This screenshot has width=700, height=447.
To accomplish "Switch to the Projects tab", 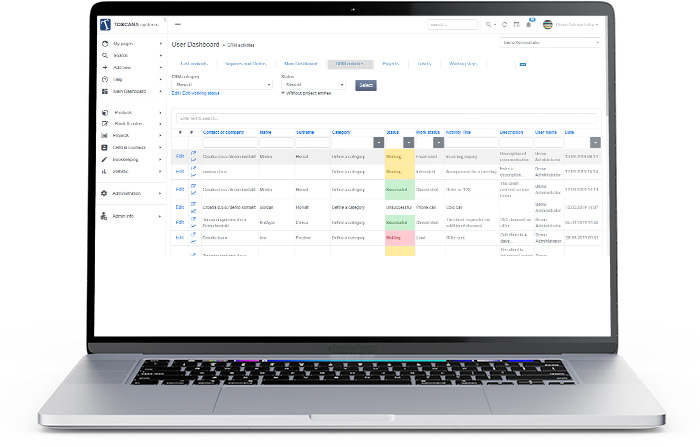I will (x=389, y=63).
